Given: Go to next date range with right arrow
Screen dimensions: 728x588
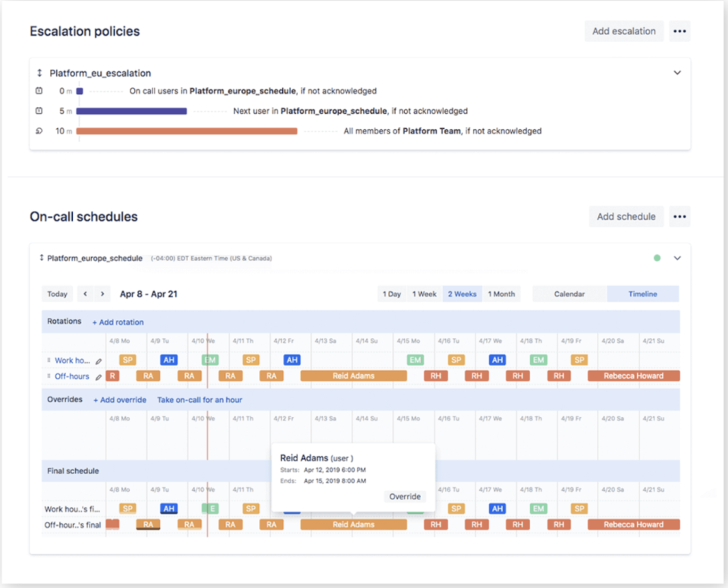Looking at the screenshot, I should coord(102,294).
